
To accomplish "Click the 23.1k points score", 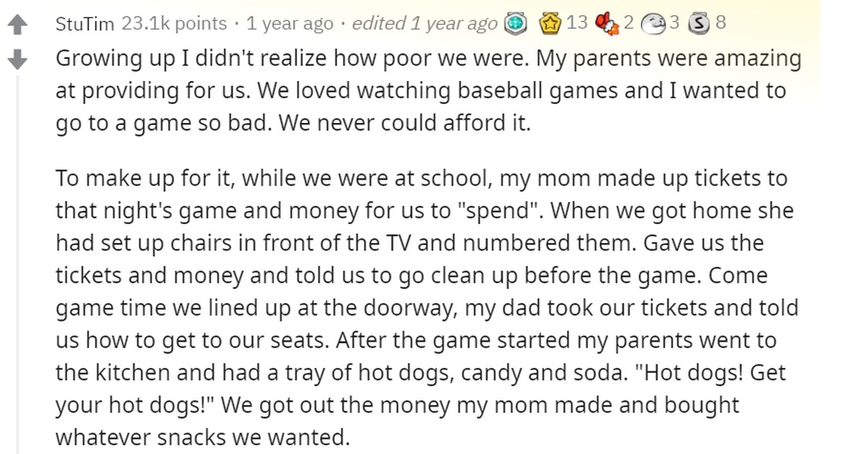I will coord(174,24).
